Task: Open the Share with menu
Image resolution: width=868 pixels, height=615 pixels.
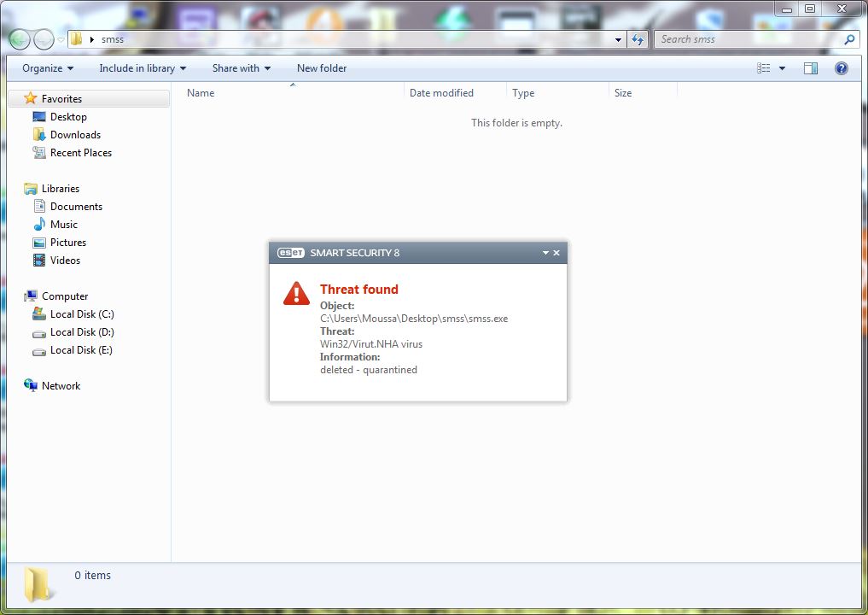Action: click(242, 68)
